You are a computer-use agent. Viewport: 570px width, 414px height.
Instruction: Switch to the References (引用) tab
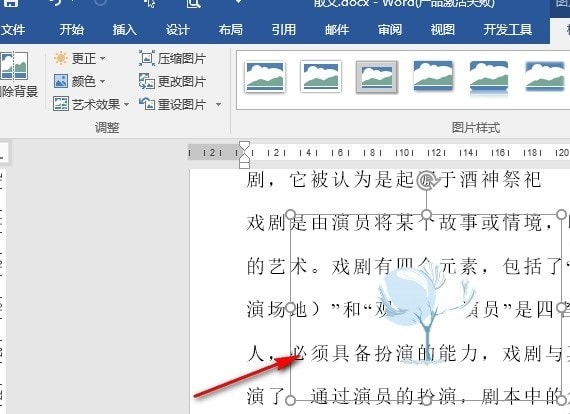coord(284,29)
